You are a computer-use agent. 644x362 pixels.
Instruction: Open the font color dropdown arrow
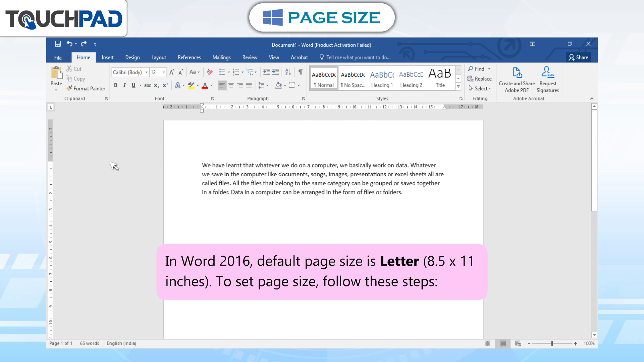pos(211,85)
